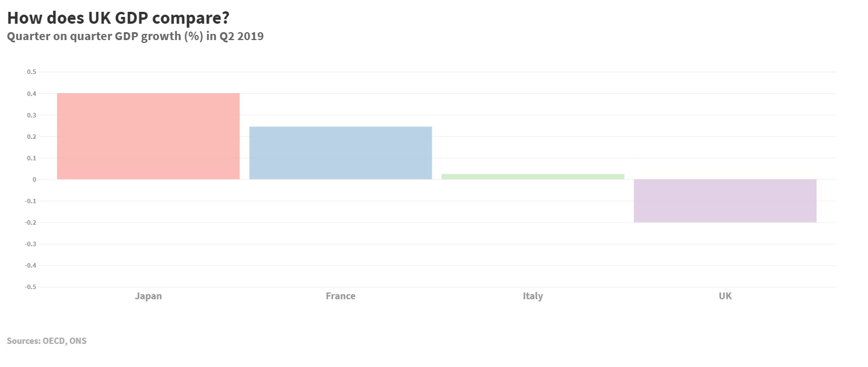Click the purple UK negative bar
This screenshot has height=367, width=868.
725,201
